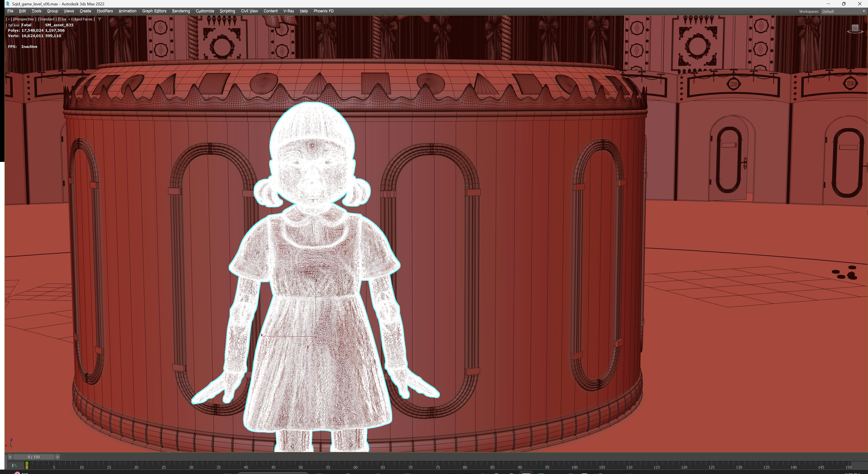
Task: Select the wireframe doll model in viewport
Action: [x=313, y=270]
